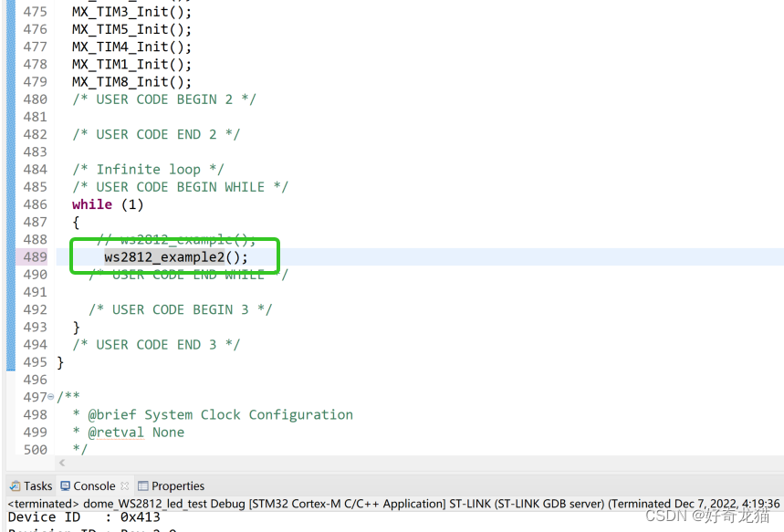Viewport: 784px width, 532px height.
Task: Click line number 489 in the gutter
Action: click(x=35, y=257)
